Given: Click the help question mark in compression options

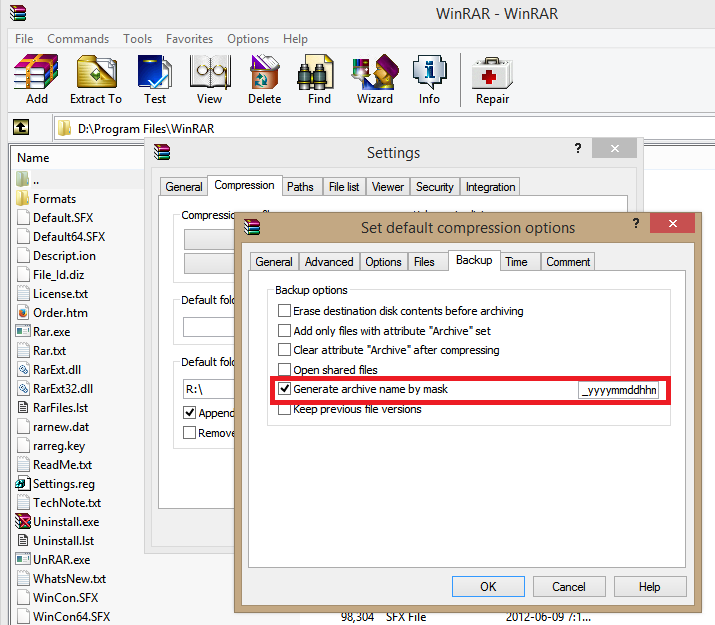Looking at the screenshot, I should pyautogui.click(x=636, y=223).
